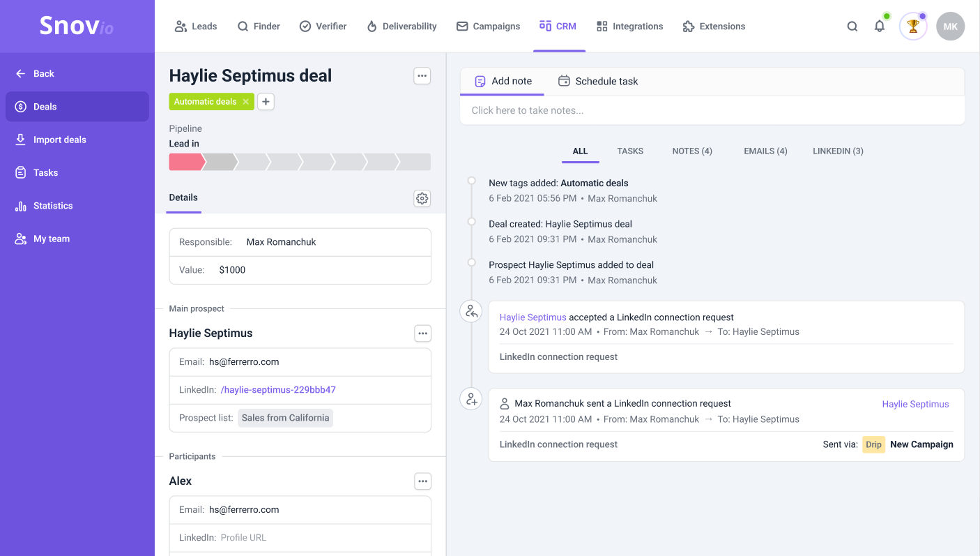Open Deals in the sidebar
The image size is (980, 556).
[x=77, y=107]
